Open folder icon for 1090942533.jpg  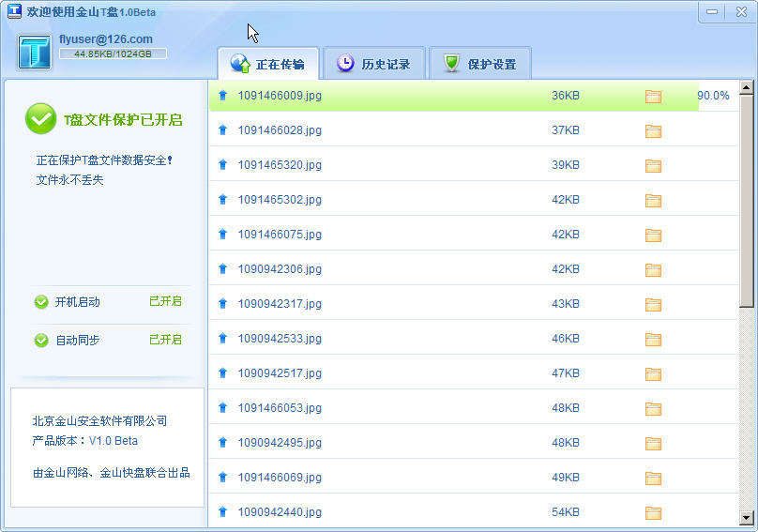[653, 340]
